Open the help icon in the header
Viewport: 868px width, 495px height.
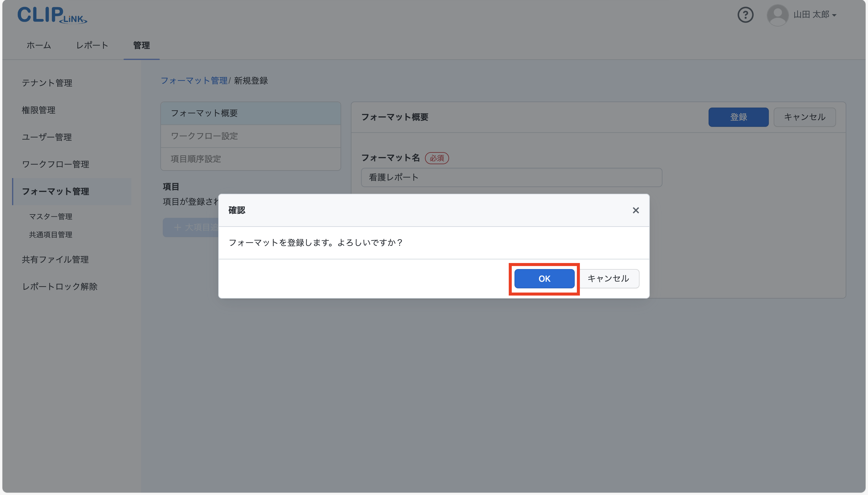(746, 15)
